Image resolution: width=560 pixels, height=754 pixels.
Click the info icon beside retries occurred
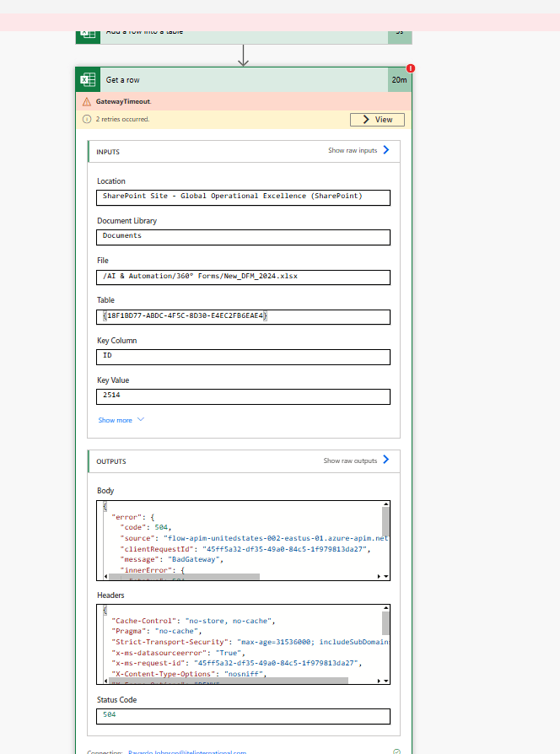tap(87, 119)
